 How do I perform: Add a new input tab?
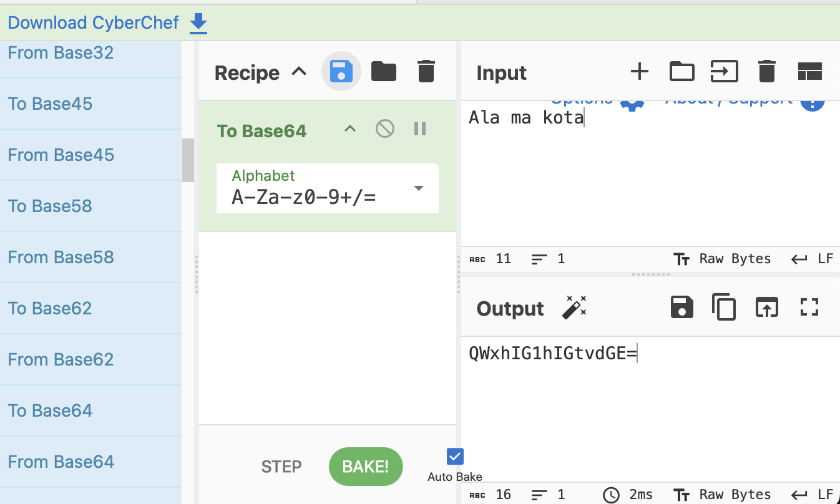(639, 72)
